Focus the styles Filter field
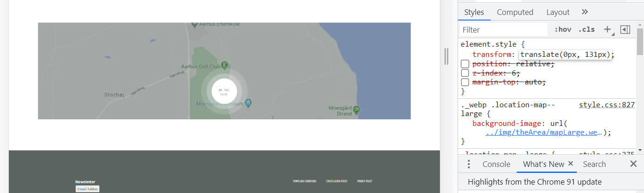 point(503,30)
